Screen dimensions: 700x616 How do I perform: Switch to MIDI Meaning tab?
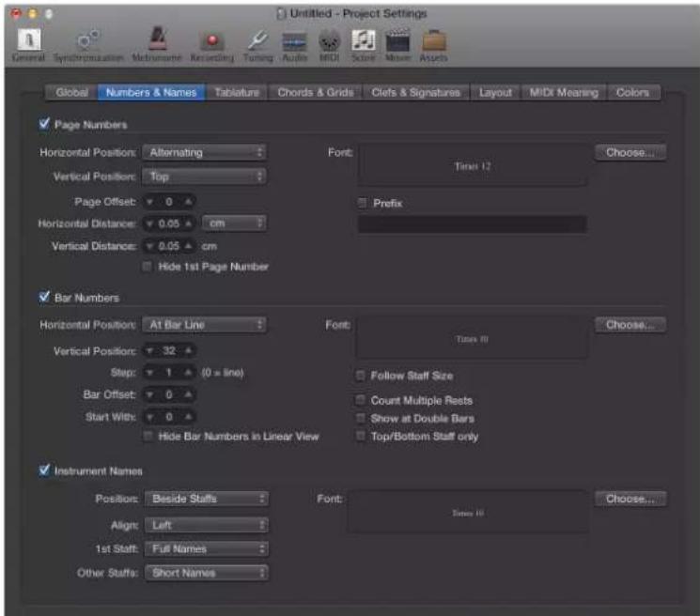tap(564, 92)
